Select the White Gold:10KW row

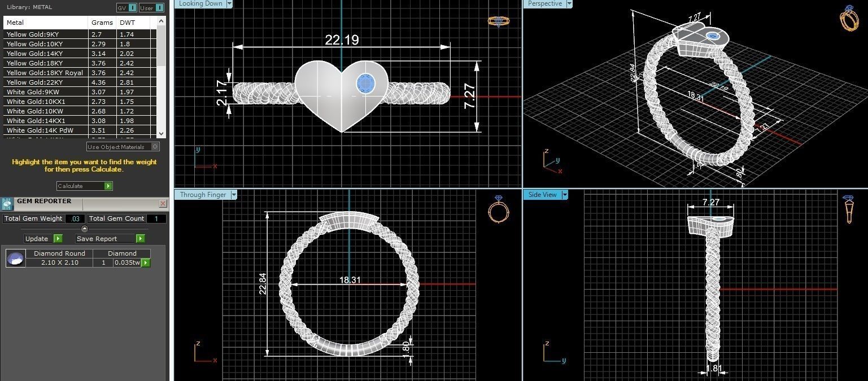point(79,111)
